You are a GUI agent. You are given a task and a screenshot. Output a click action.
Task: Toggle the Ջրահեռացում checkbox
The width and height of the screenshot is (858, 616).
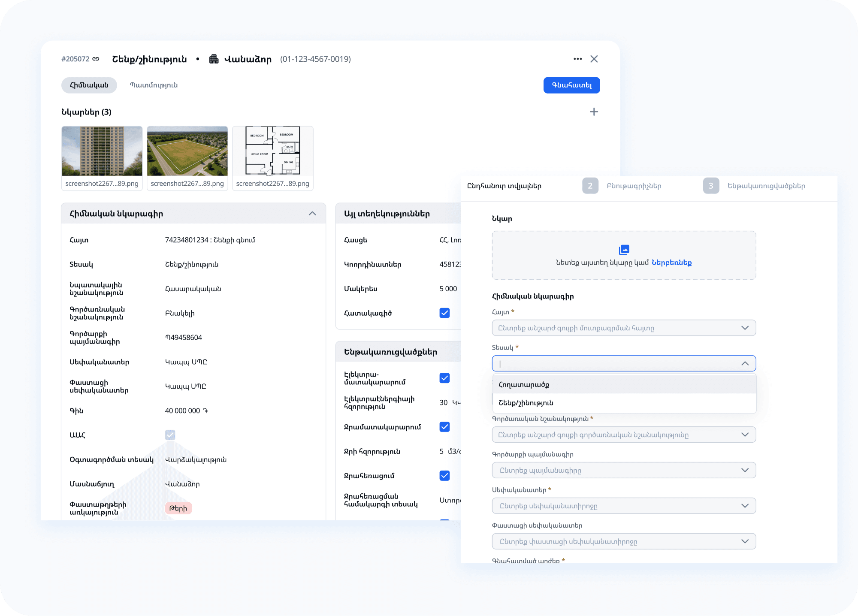pyautogui.click(x=444, y=476)
